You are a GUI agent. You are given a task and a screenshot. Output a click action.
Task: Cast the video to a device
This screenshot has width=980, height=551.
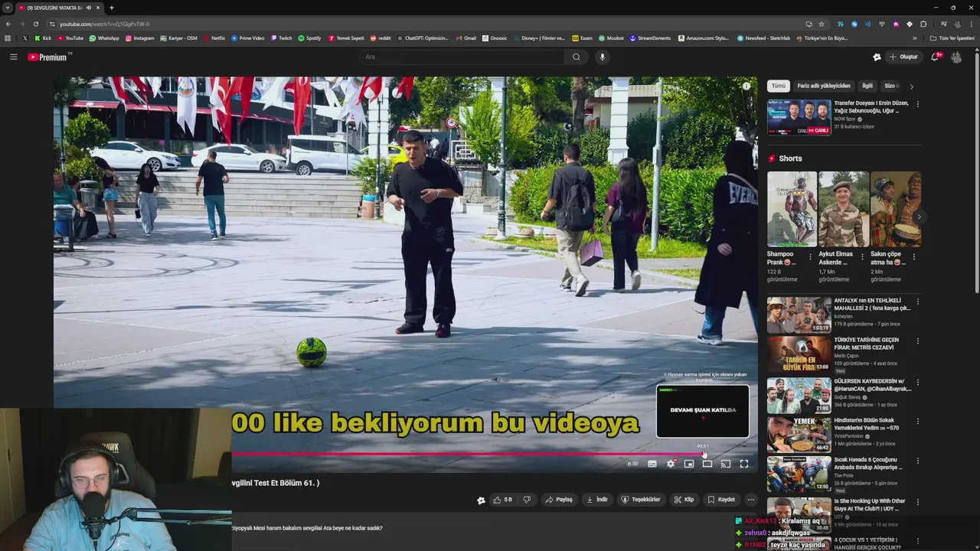(x=726, y=464)
